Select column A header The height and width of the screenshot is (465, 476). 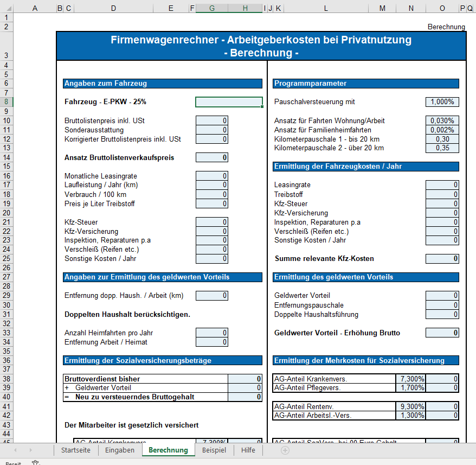pyautogui.click(x=35, y=8)
